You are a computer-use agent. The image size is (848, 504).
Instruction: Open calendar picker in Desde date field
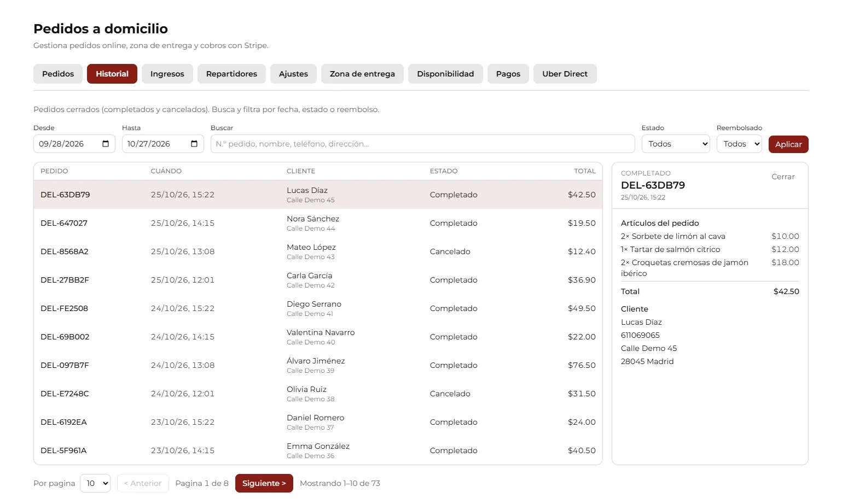pyautogui.click(x=106, y=144)
